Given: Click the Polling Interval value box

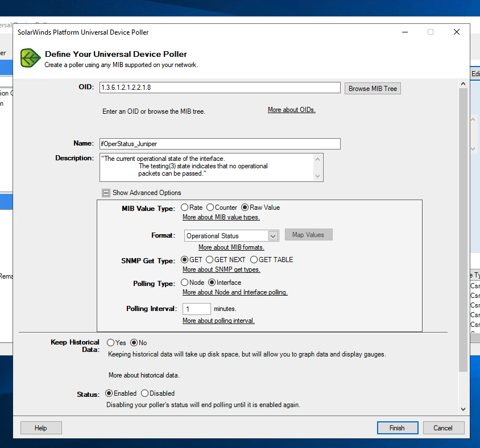Looking at the screenshot, I should click(196, 309).
